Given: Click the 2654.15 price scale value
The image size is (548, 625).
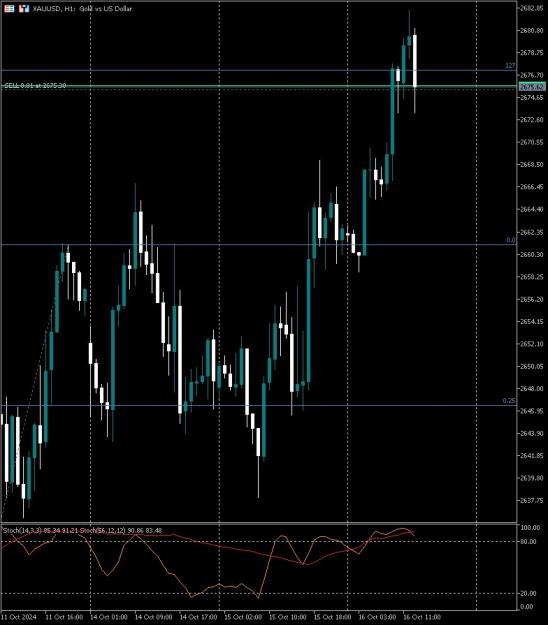Looking at the screenshot, I should point(532,321).
